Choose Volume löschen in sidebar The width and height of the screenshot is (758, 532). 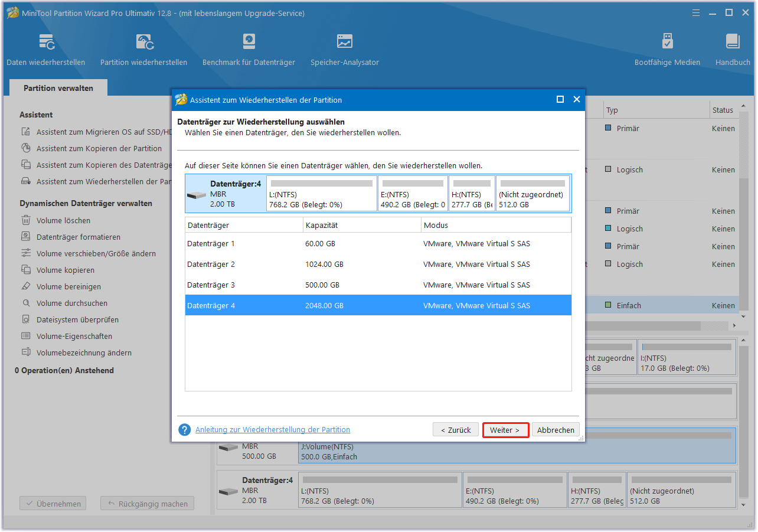56,221
